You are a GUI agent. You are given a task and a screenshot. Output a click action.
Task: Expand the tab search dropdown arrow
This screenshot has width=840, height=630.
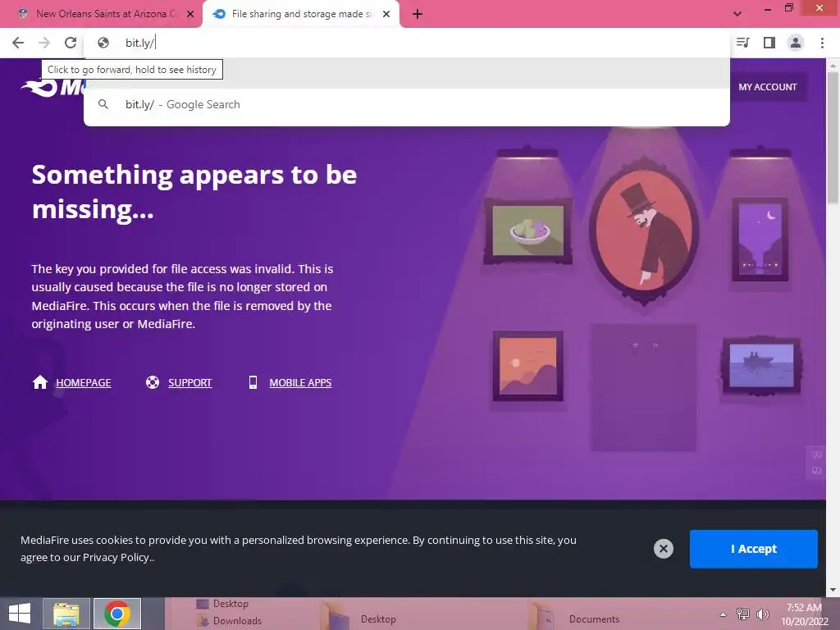pyautogui.click(x=737, y=14)
